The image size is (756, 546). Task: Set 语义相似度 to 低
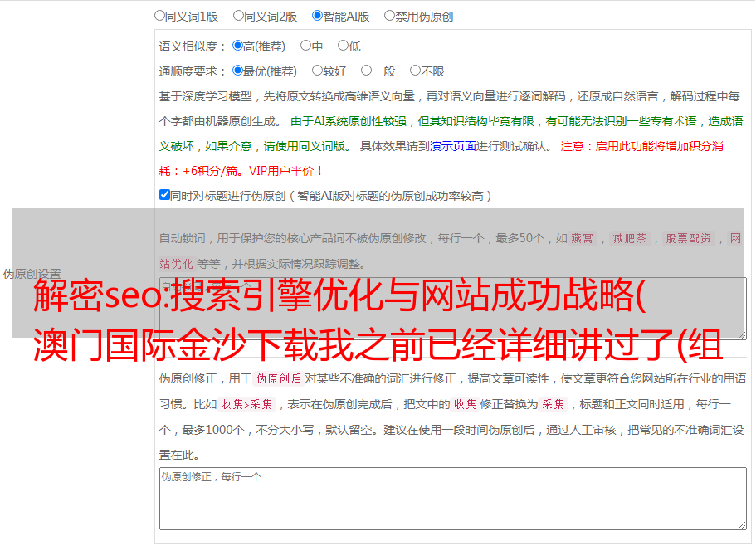pos(343,46)
